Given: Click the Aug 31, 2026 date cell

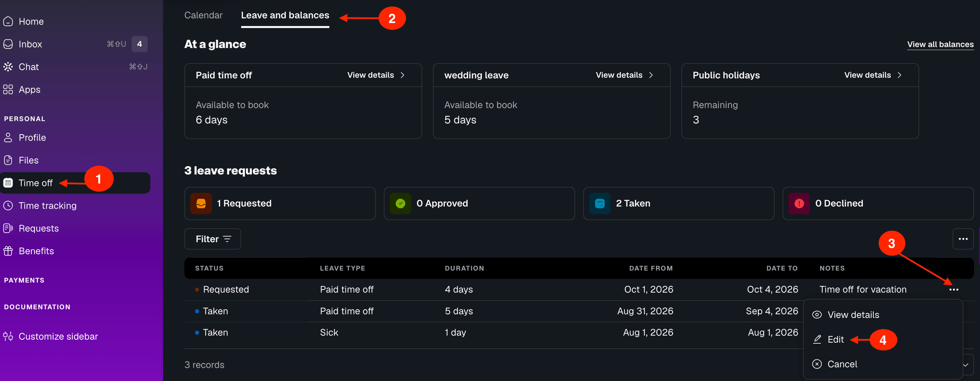Looking at the screenshot, I should [645, 311].
